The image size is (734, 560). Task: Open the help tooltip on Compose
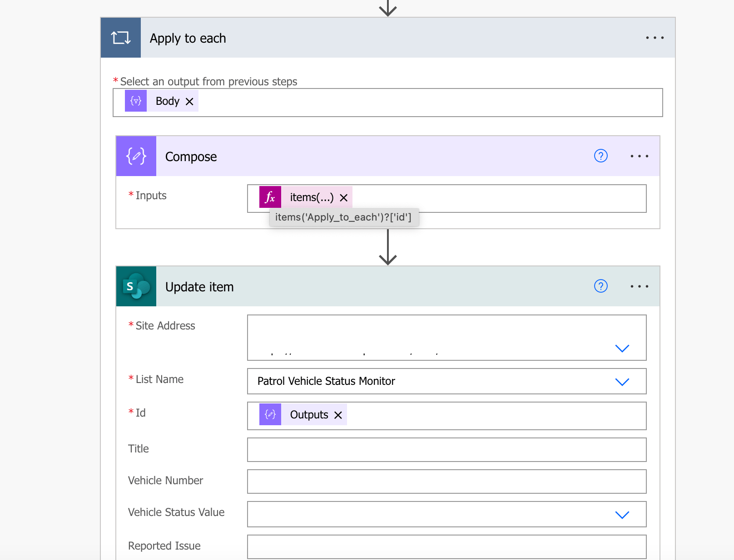(x=600, y=156)
